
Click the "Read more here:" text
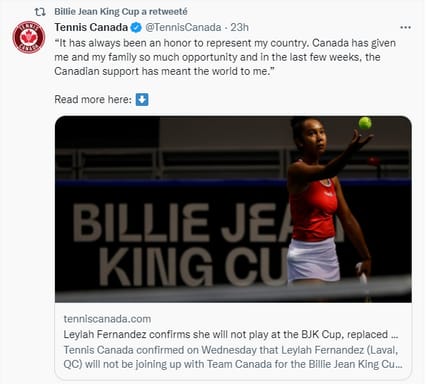[x=93, y=99]
